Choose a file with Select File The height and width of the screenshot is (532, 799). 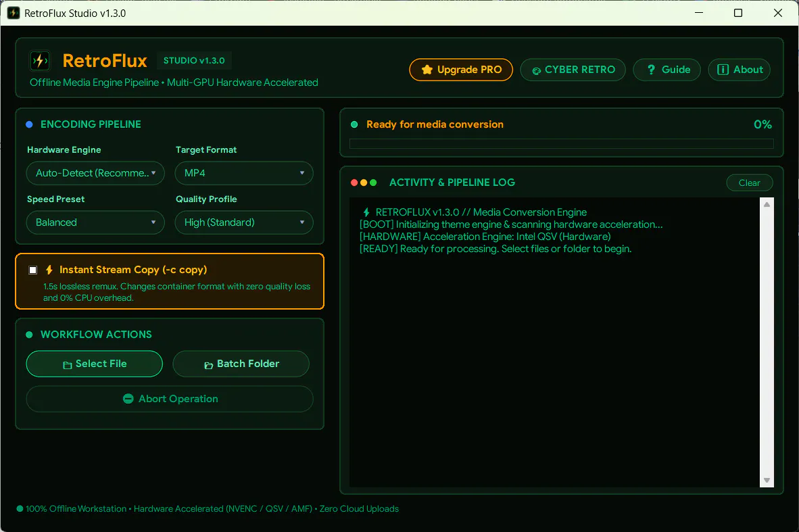point(94,364)
